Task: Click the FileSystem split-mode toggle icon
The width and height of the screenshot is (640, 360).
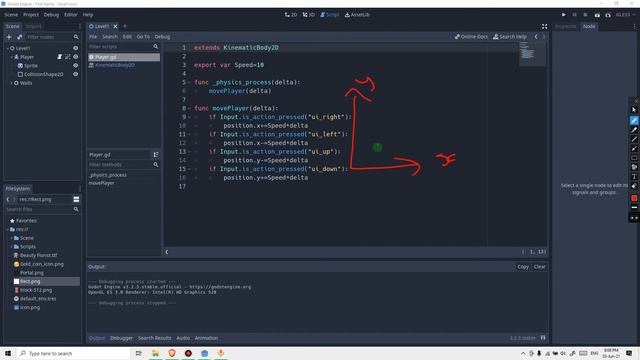Action: pyautogui.click(x=76, y=199)
